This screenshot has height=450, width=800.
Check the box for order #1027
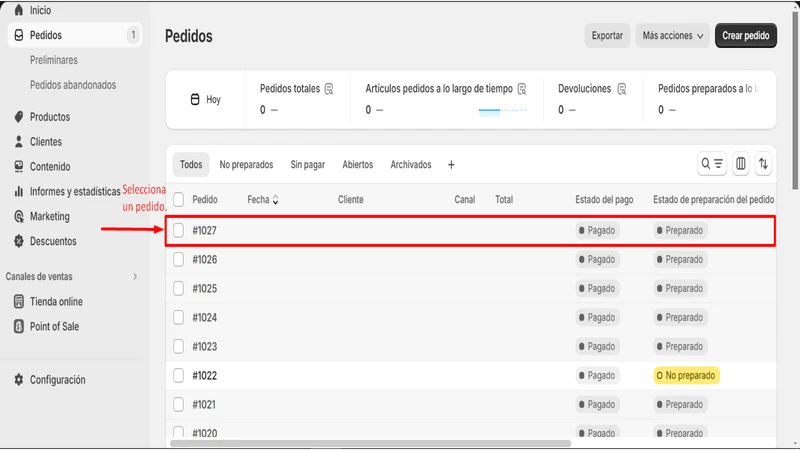(178, 231)
